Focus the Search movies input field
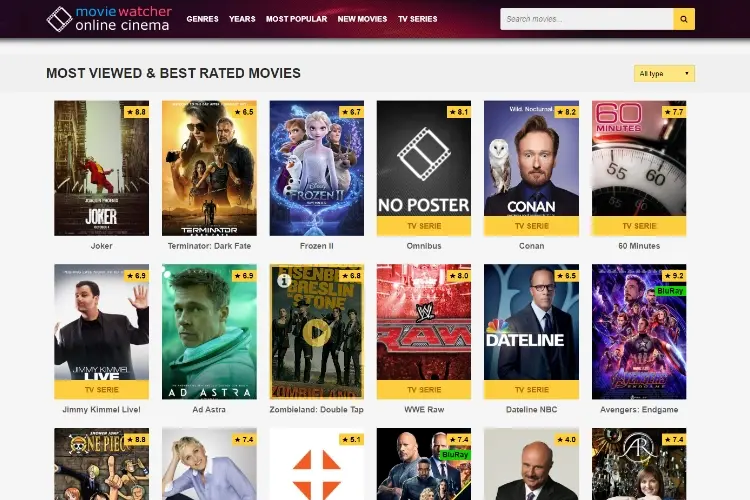 (x=586, y=19)
